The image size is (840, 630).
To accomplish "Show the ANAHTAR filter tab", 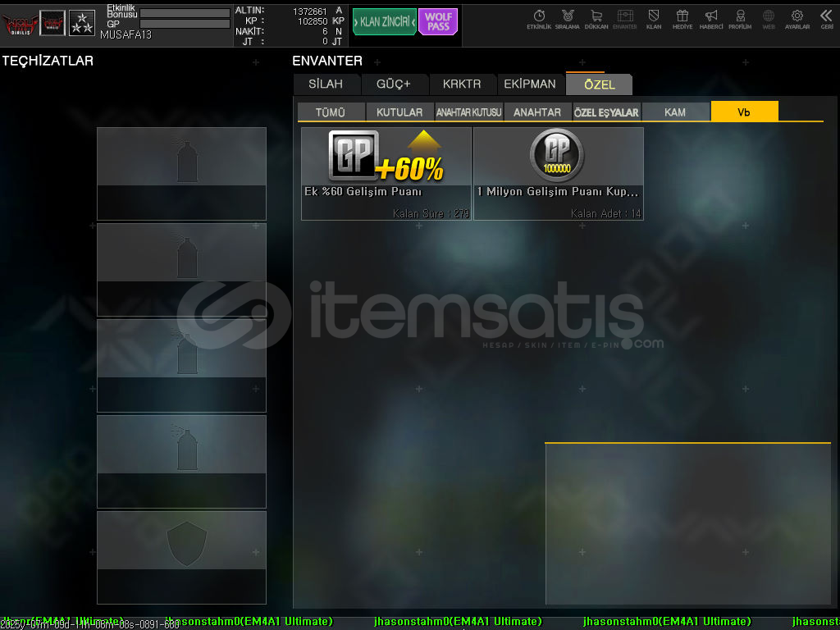I will click(x=537, y=112).
